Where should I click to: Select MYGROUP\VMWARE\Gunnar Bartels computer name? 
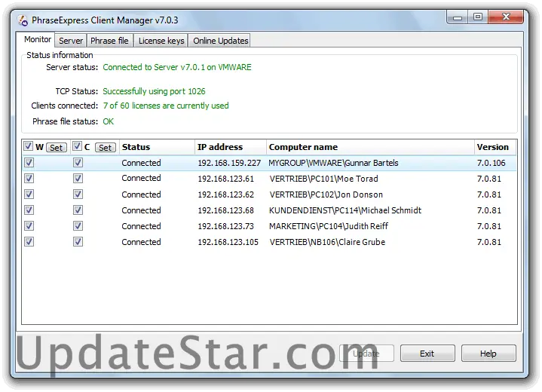tap(333, 163)
